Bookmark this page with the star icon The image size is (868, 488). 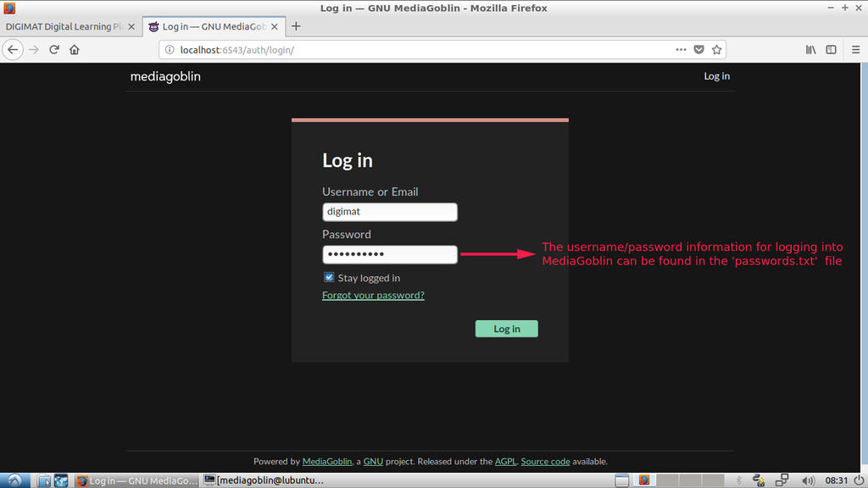tap(716, 50)
